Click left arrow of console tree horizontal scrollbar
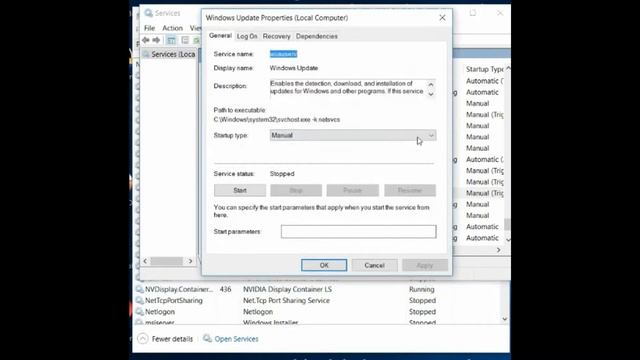640x360 pixels. (x=145, y=261)
